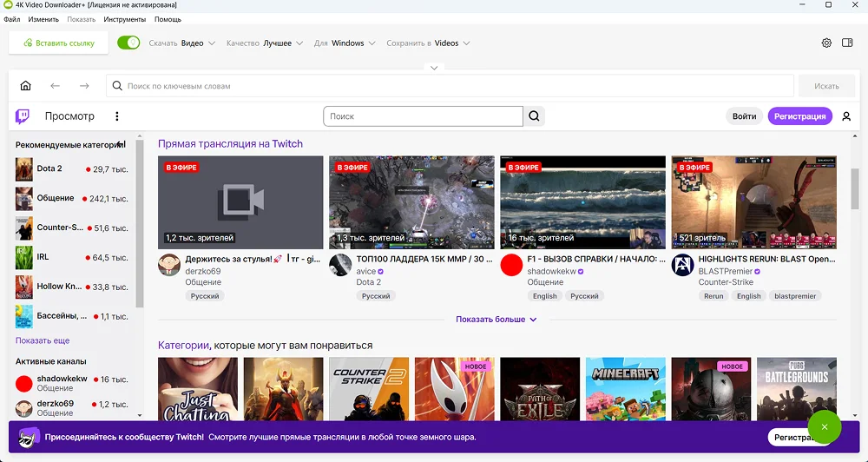This screenshot has height=462, width=868.
Task: Open the three-dot menu next to Просмотр
Action: coord(117,116)
